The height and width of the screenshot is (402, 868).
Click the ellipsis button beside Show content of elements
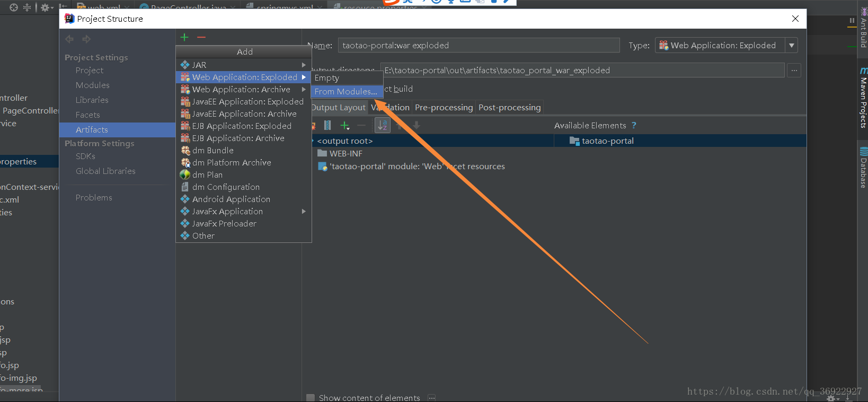click(x=432, y=398)
